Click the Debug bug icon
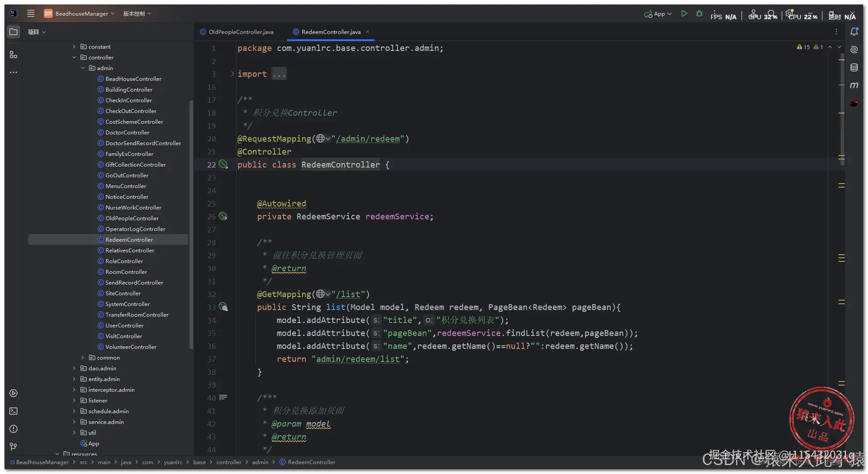Image resolution: width=868 pixels, height=474 pixels. tap(699, 14)
